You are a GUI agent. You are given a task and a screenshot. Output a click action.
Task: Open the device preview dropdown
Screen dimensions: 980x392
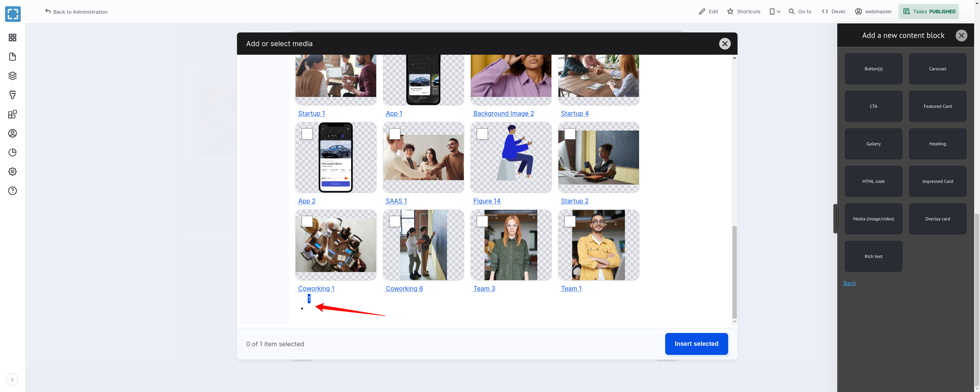[x=775, y=12]
